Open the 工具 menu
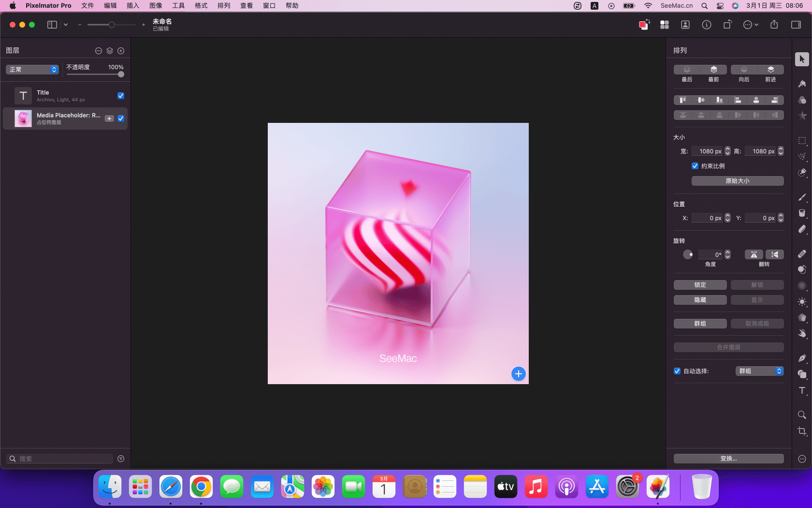The height and width of the screenshot is (508, 812). 178,6
